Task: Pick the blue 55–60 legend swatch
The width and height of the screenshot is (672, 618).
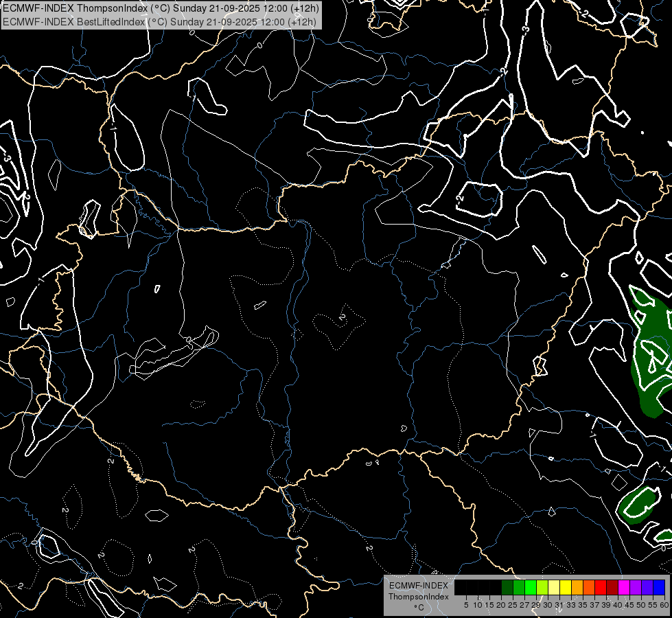Action: pyautogui.click(x=658, y=587)
